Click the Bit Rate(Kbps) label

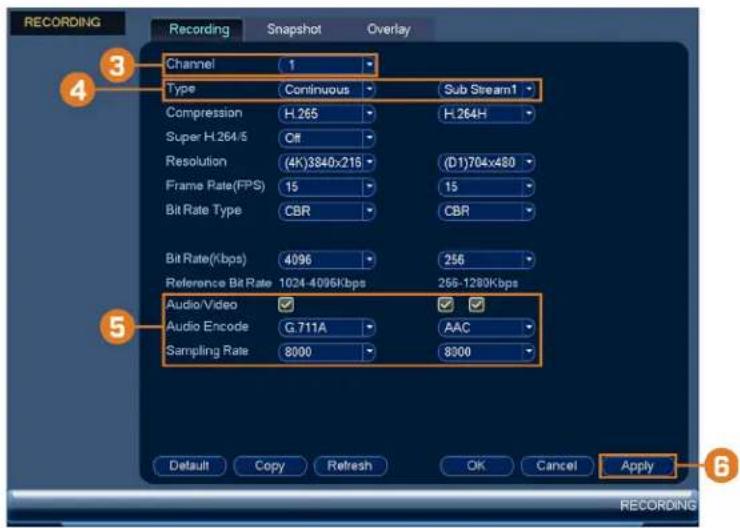pos(206,259)
